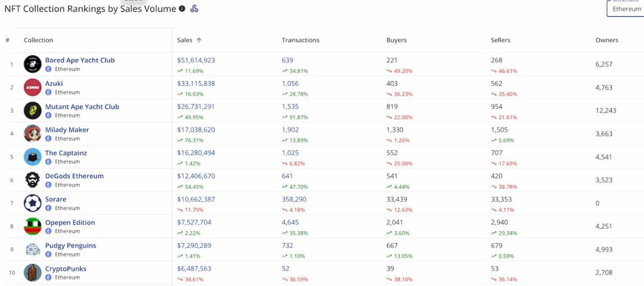Open the Blockchains Ethereum dropdown
The width and height of the screenshot is (644, 286).
(626, 9)
